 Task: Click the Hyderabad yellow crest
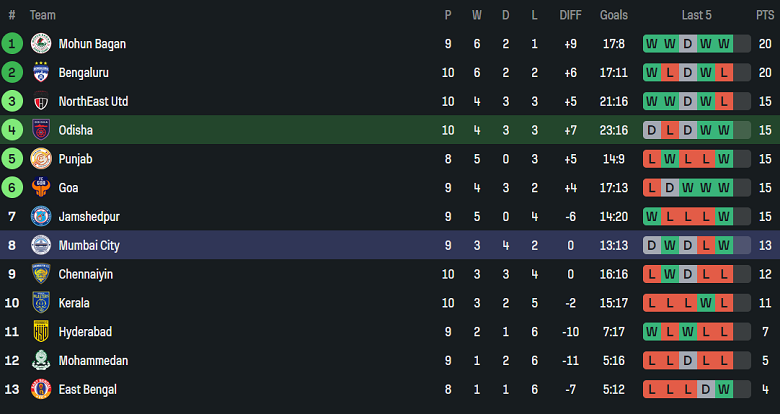point(41,332)
